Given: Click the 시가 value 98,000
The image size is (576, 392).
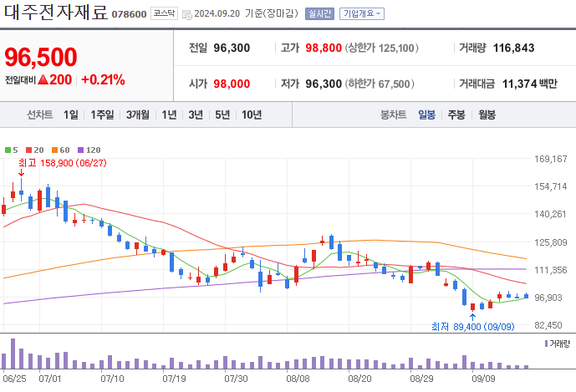Looking at the screenshot, I should coord(232,84).
